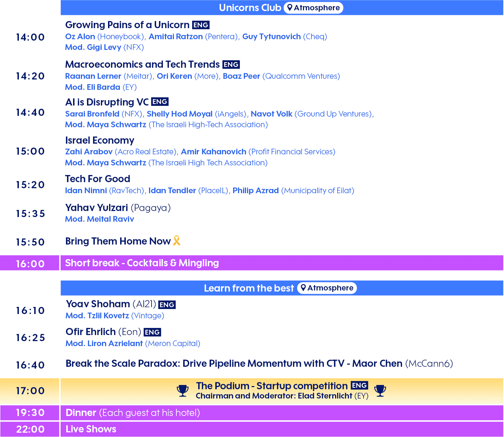Click the Short break - Cocktails & Mingling row
The height and width of the screenshot is (437, 504).
[x=142, y=263]
